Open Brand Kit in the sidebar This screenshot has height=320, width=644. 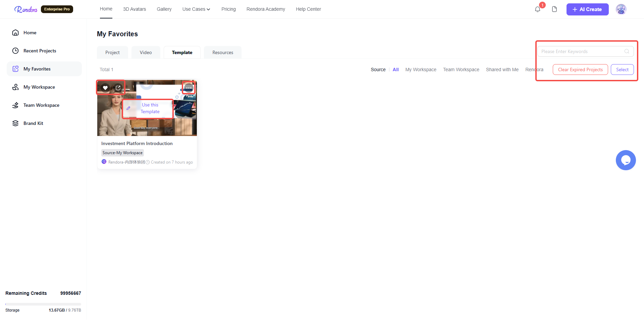pos(33,123)
